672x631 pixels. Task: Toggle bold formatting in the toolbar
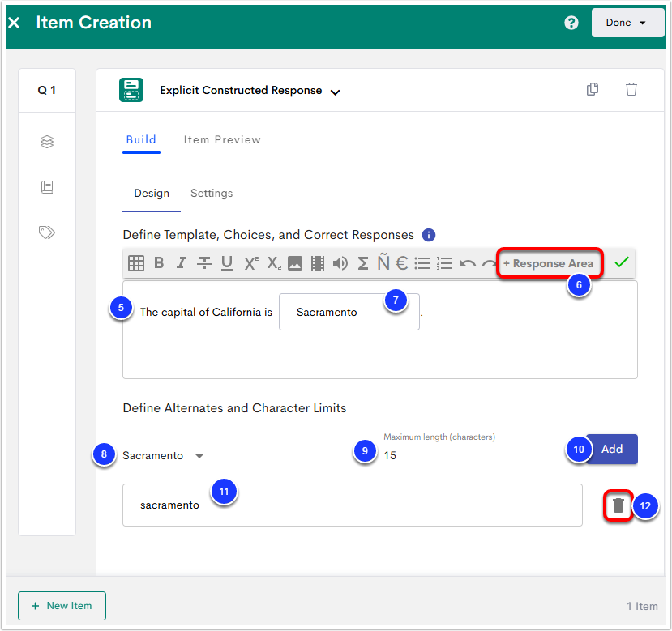point(159,263)
